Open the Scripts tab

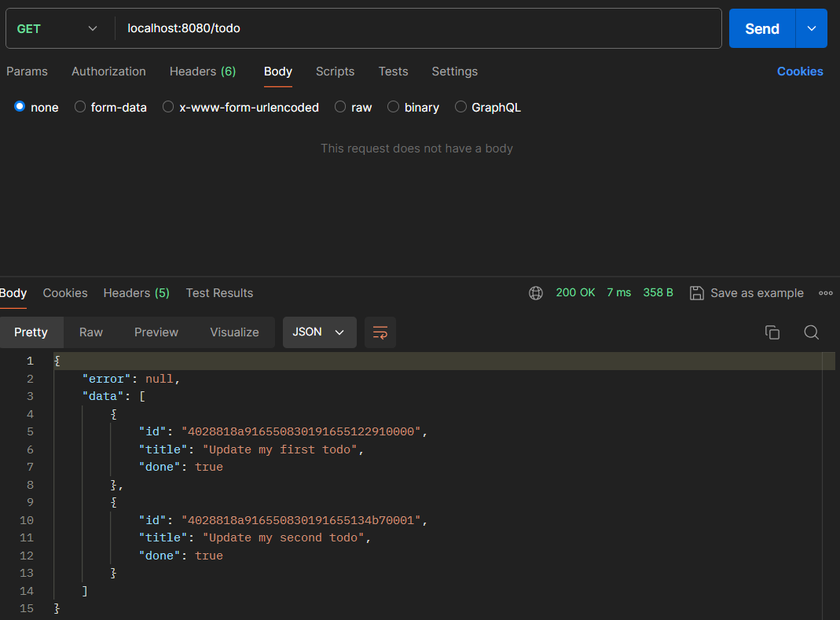(x=335, y=72)
